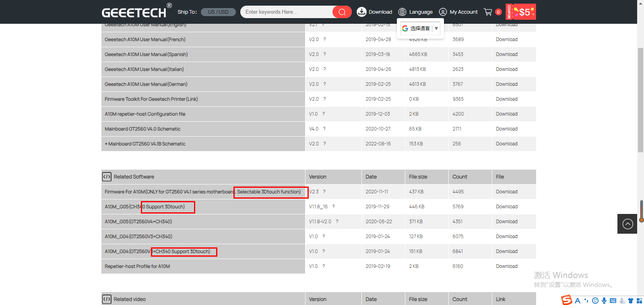Image resolution: width=644 pixels, height=305 pixels.
Task: Click the Download cloud icon in header
Action: pyautogui.click(x=361, y=12)
